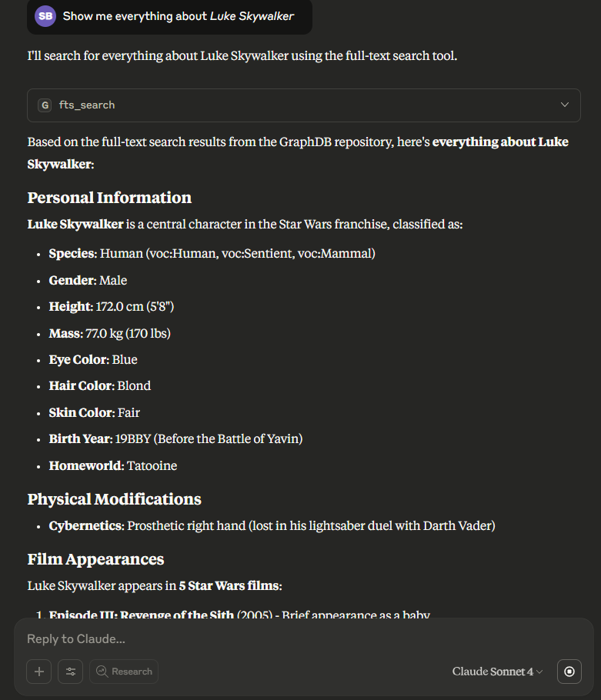
Task: Click the Homeworld: Tatooine list item
Action: click(x=113, y=465)
